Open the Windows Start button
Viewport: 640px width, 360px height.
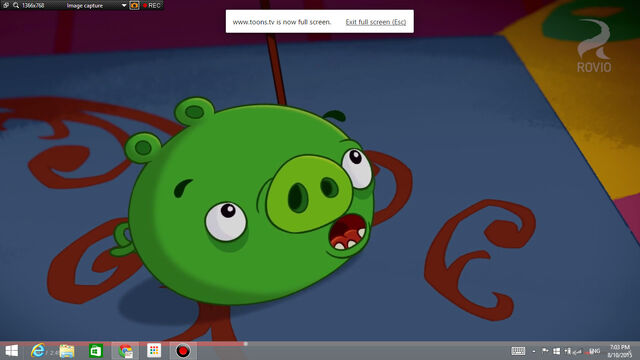point(11,351)
